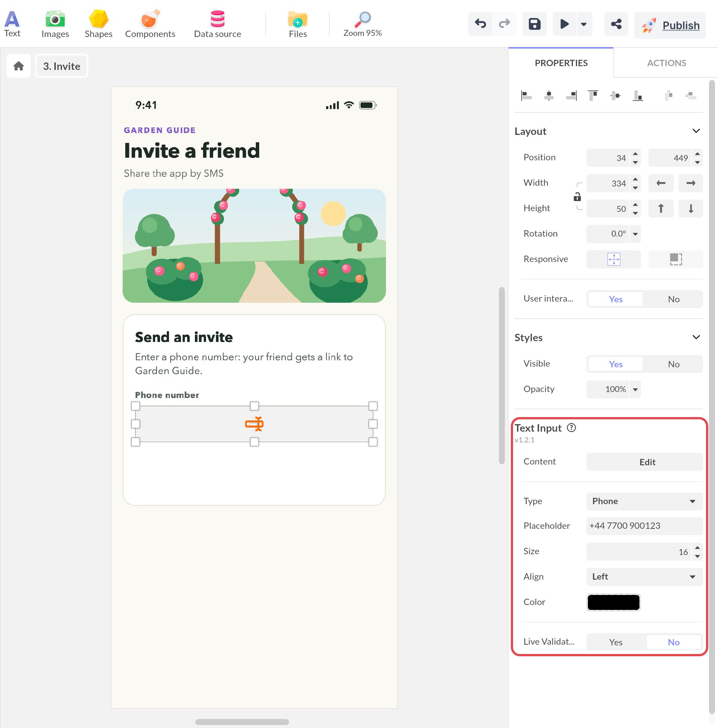718x728 pixels.
Task: Click the Zoom 95% magnifier
Action: coord(362,24)
